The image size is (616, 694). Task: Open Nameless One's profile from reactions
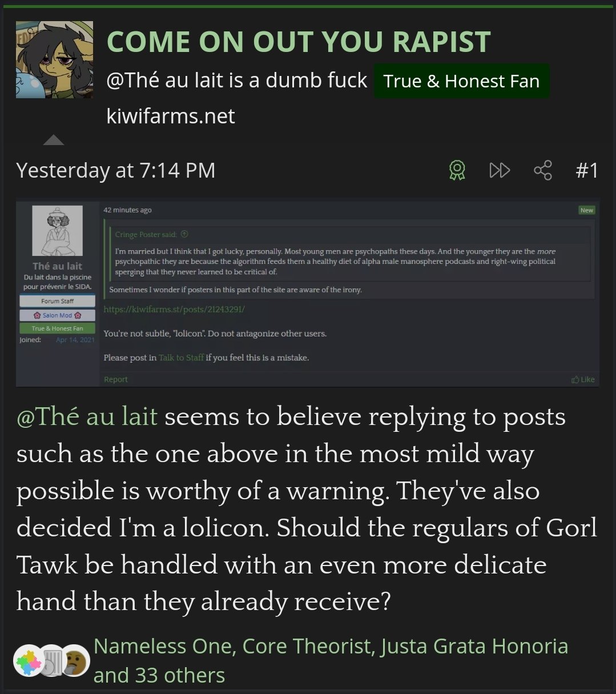pos(163,646)
